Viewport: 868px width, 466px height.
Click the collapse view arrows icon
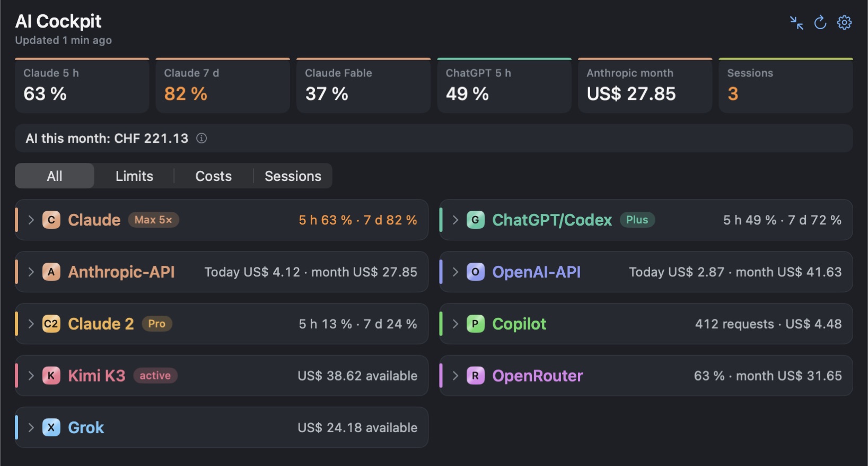(x=796, y=23)
